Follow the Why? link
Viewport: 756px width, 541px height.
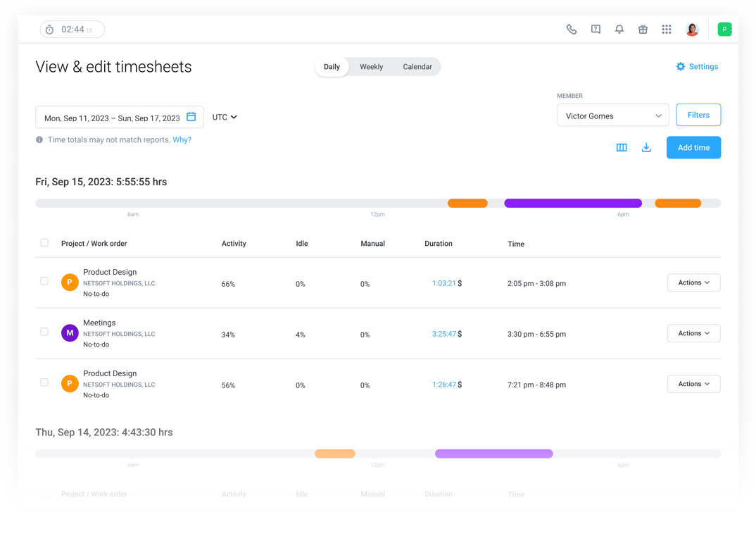(182, 140)
